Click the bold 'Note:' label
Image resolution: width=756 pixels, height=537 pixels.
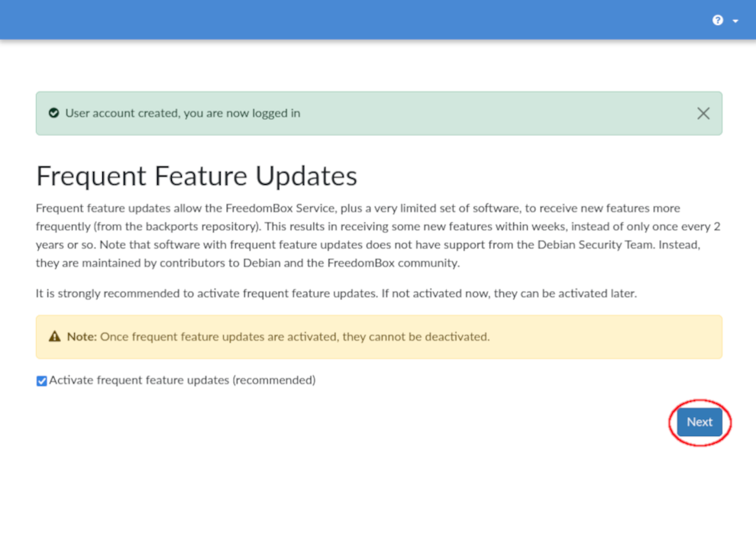82,336
